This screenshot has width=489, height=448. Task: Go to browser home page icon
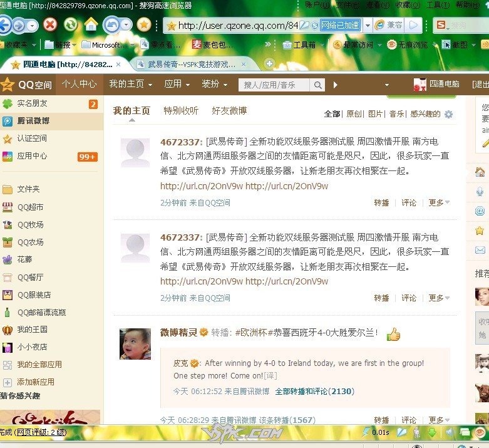pos(91,24)
